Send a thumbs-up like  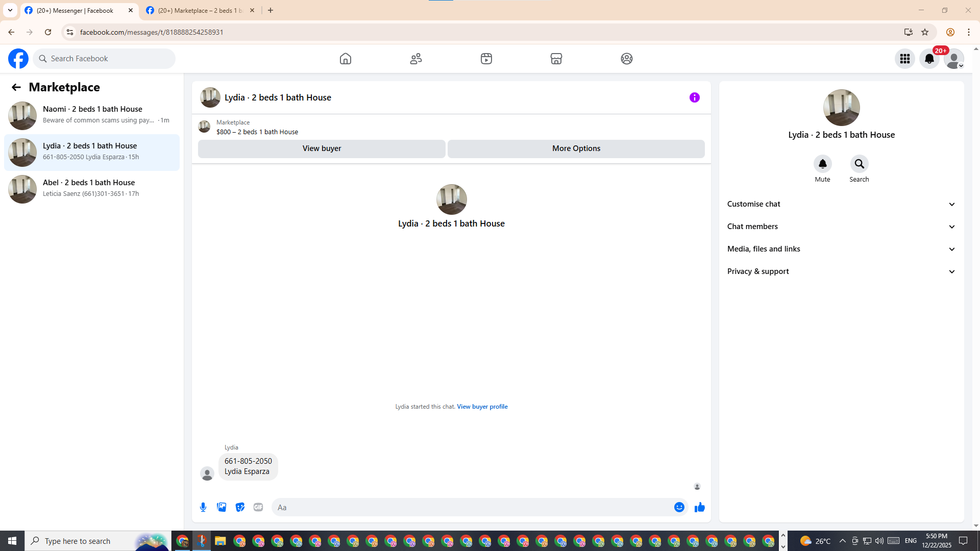(699, 507)
